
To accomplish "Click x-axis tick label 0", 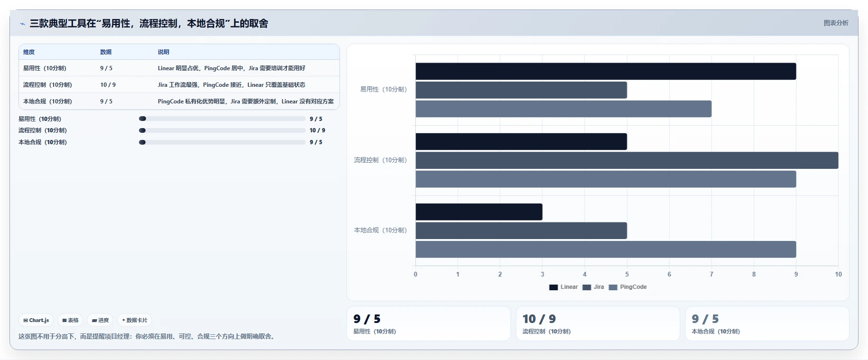I will click(x=416, y=274).
